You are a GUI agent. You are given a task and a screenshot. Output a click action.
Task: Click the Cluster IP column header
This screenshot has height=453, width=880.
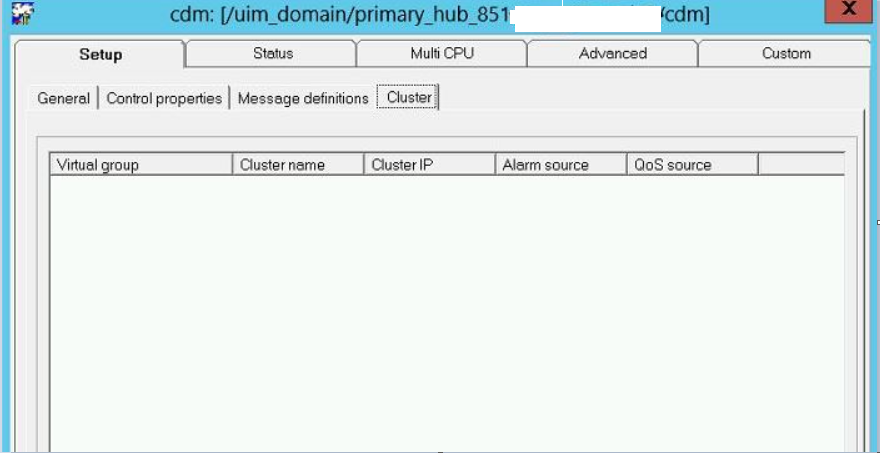pos(430,164)
